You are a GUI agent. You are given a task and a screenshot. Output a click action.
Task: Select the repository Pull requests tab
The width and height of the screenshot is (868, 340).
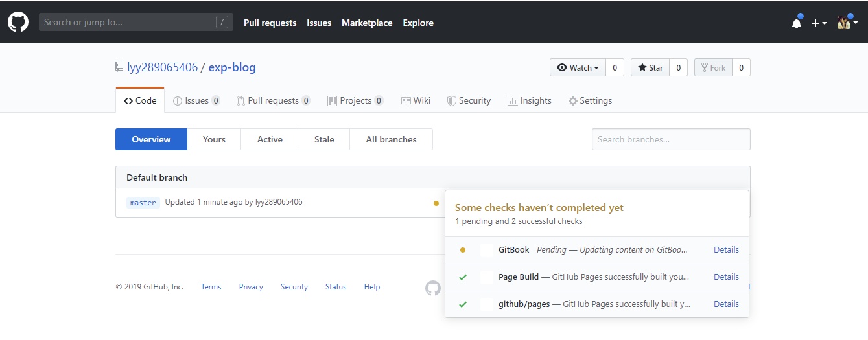(x=273, y=100)
